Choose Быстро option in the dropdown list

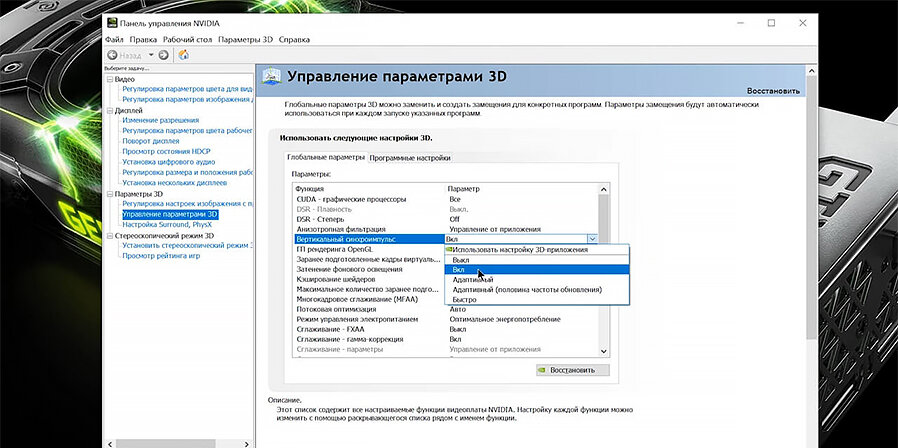click(537, 300)
